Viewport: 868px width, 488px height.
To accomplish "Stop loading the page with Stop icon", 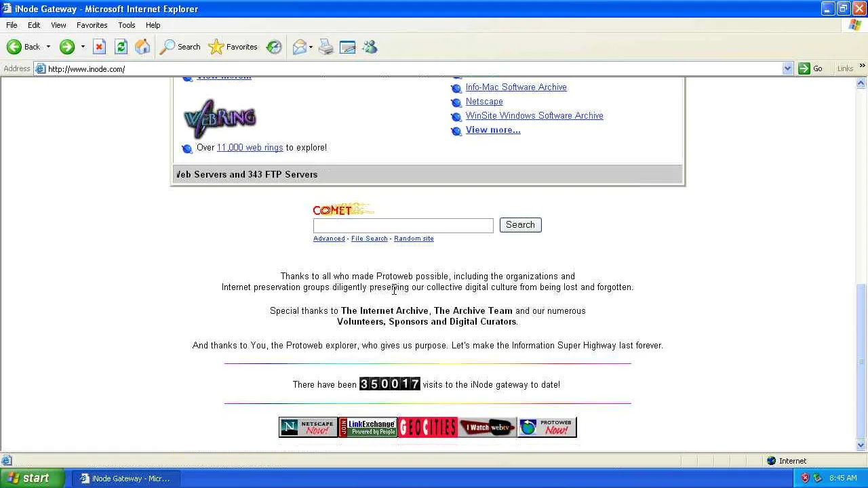I will coord(99,47).
